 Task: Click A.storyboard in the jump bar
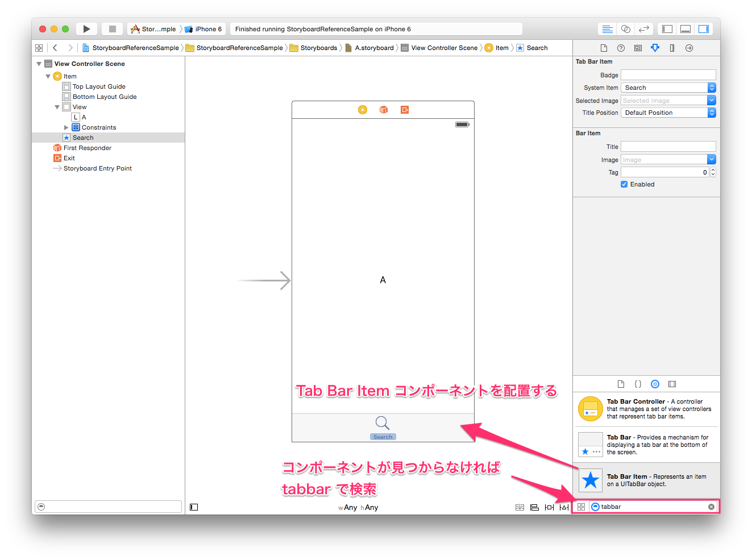[x=369, y=48]
